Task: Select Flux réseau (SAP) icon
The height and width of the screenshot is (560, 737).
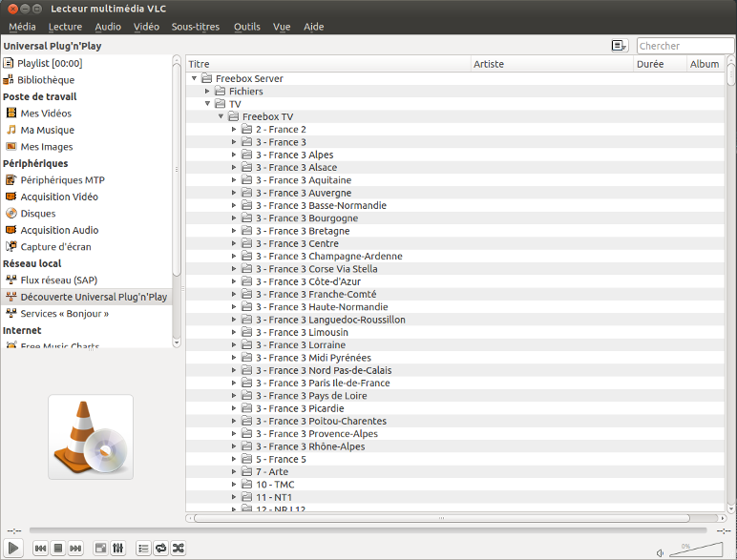Action: [11, 280]
